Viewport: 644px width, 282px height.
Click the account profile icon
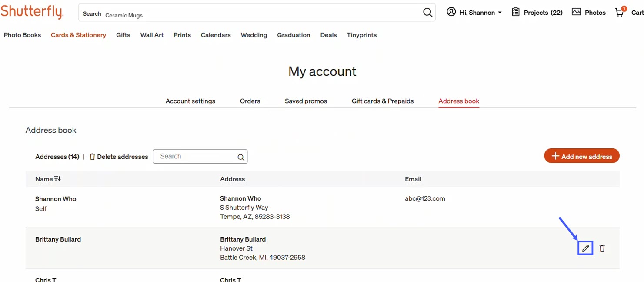(x=451, y=12)
